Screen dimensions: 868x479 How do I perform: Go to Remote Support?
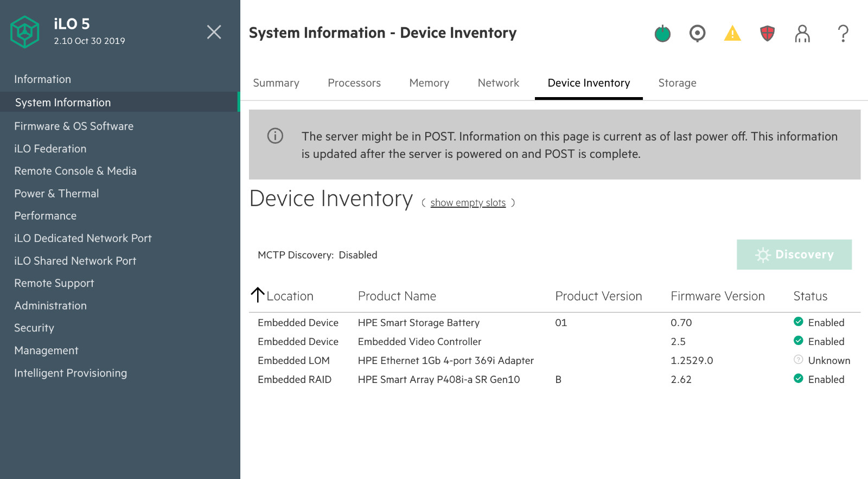pyautogui.click(x=54, y=283)
